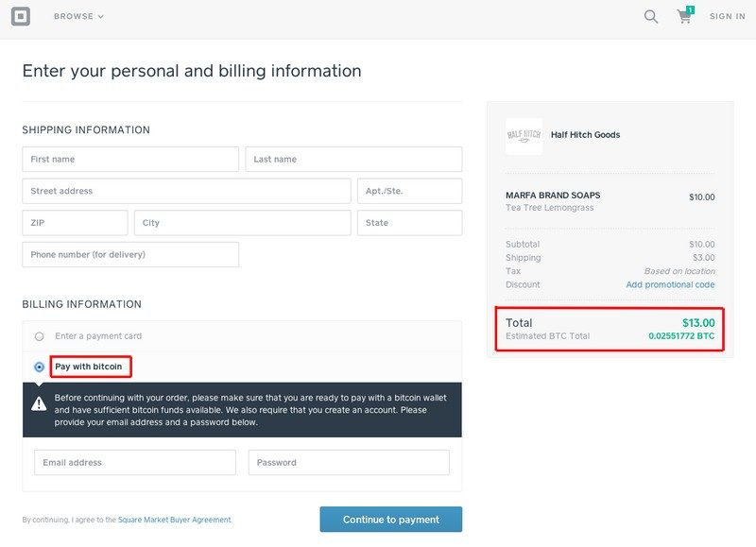The width and height of the screenshot is (756, 547).
Task: Select the Pay with bitcoin radio button
Action: 40,367
